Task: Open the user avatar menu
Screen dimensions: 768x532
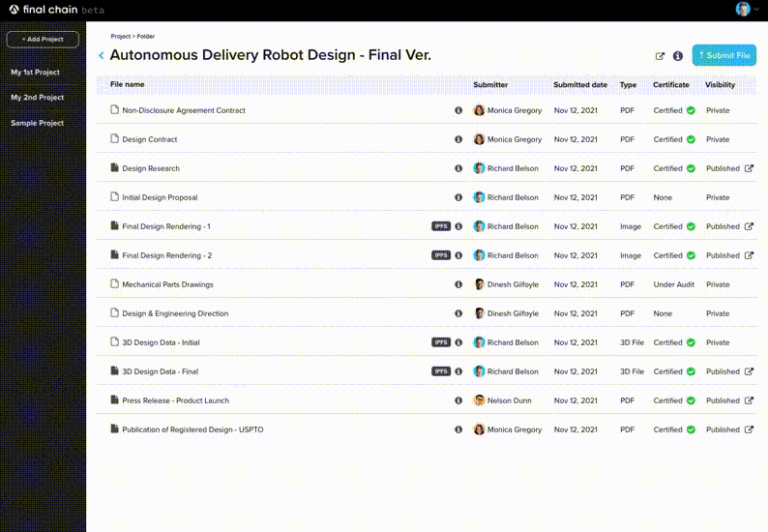Action: click(x=743, y=9)
